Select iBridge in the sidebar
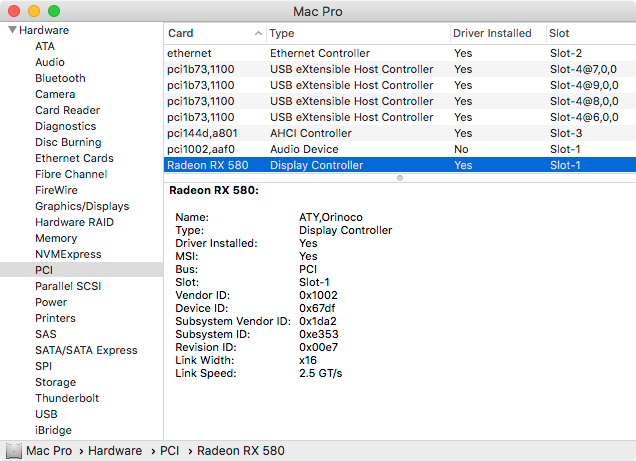Viewport: 636px width, 461px height. [53, 430]
